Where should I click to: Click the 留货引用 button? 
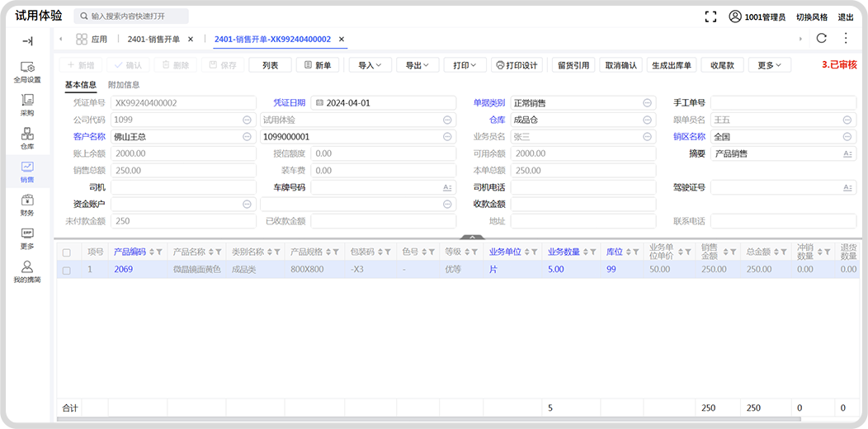click(573, 65)
